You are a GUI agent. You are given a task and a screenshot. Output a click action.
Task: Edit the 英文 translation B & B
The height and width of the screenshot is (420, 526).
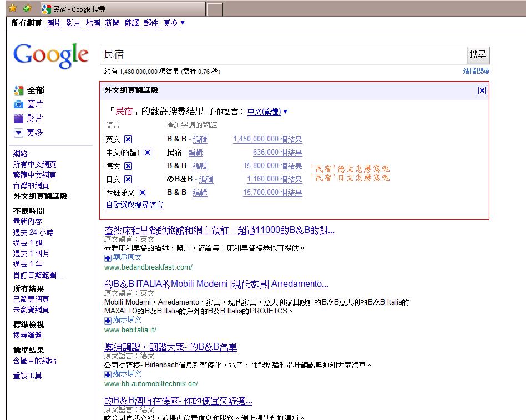[x=200, y=139]
